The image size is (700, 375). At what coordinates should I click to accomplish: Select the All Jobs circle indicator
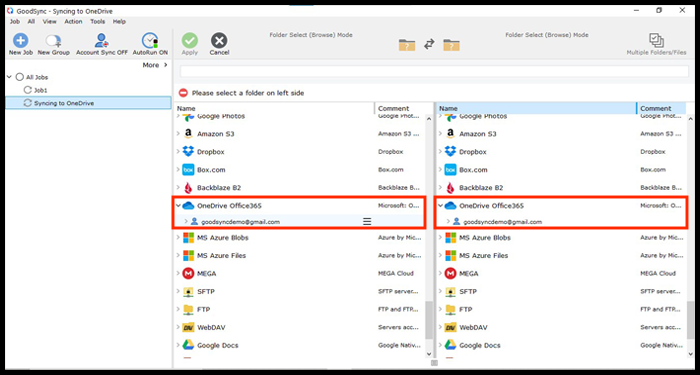coord(19,77)
